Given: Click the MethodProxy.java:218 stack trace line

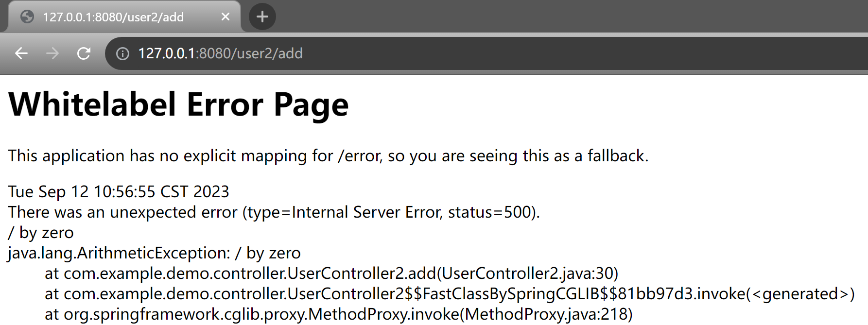Looking at the screenshot, I should click(339, 314).
